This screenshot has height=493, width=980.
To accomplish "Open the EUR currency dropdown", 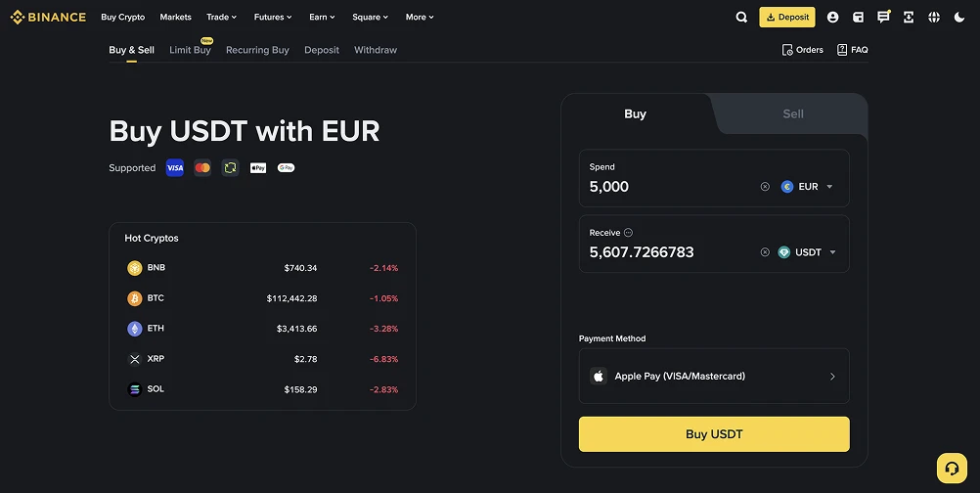I will (x=807, y=187).
